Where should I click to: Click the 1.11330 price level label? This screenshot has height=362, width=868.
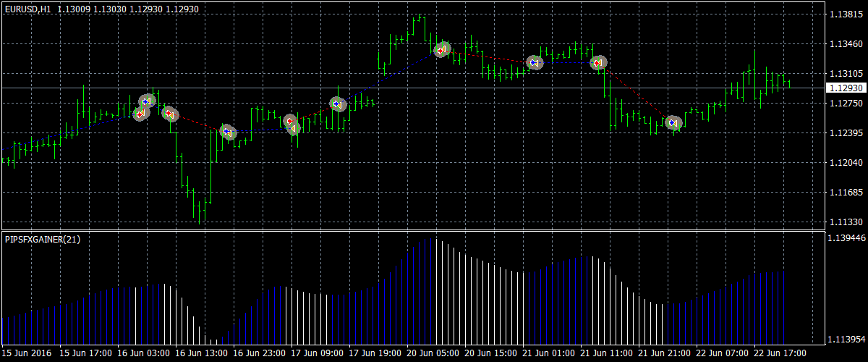click(x=846, y=222)
